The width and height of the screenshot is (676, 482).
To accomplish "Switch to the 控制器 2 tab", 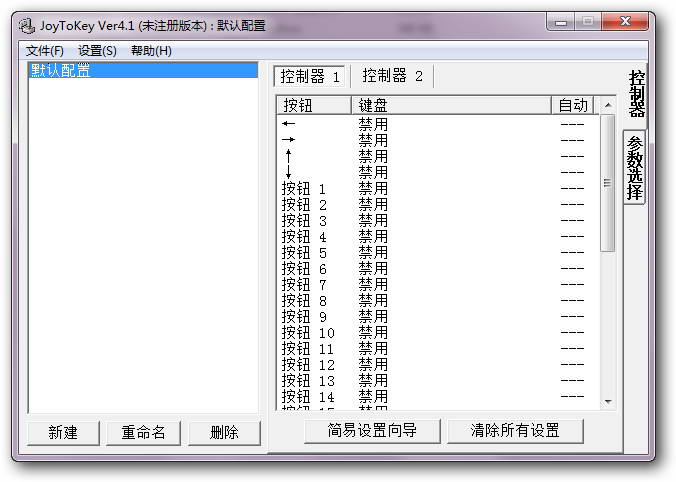I will click(x=392, y=76).
